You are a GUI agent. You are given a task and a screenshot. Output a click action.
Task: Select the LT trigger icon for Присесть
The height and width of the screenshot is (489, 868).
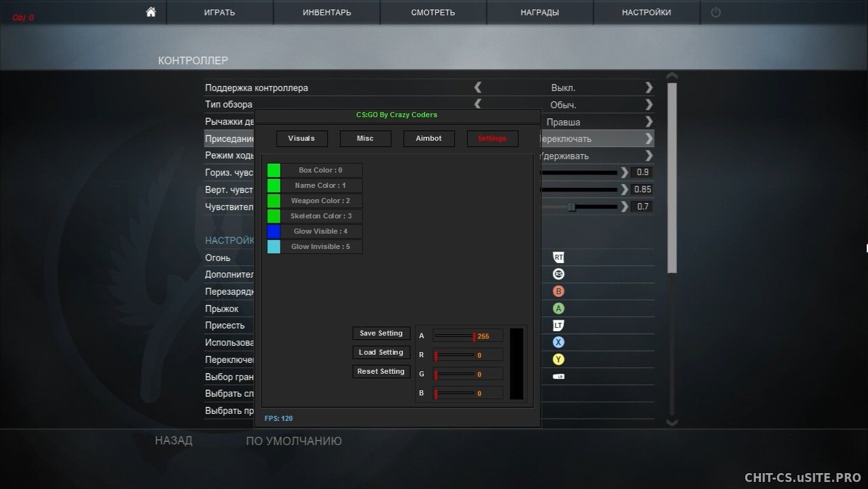pyautogui.click(x=559, y=325)
